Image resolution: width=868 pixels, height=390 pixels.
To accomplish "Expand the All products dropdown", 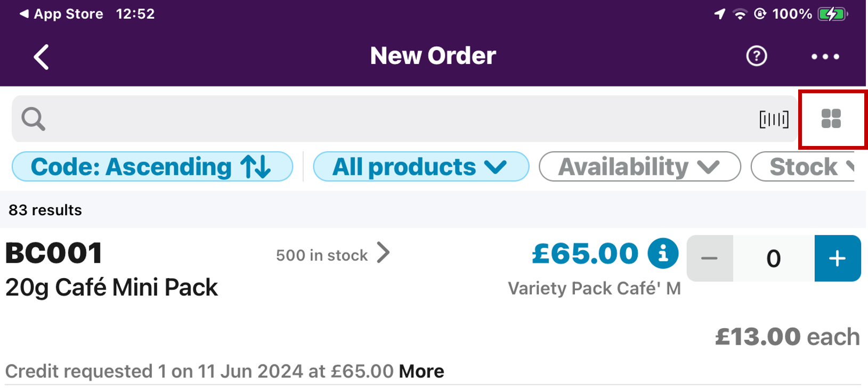I will point(420,167).
